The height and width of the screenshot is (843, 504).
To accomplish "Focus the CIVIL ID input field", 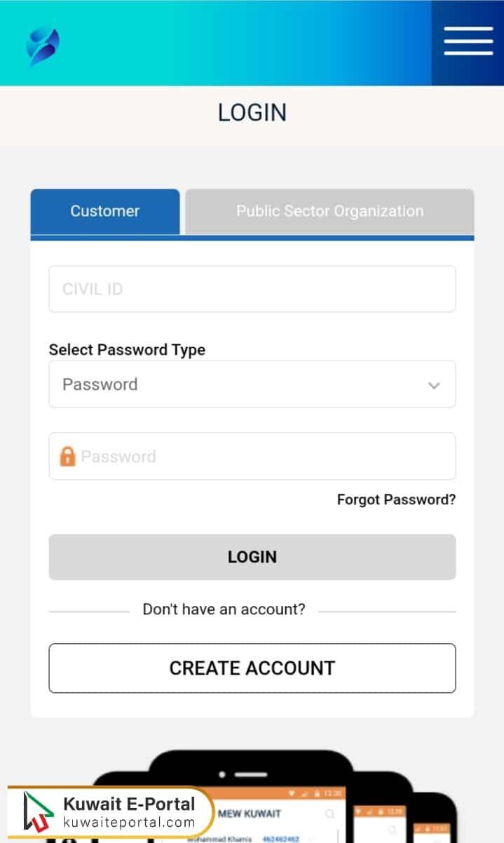I will coord(252,288).
